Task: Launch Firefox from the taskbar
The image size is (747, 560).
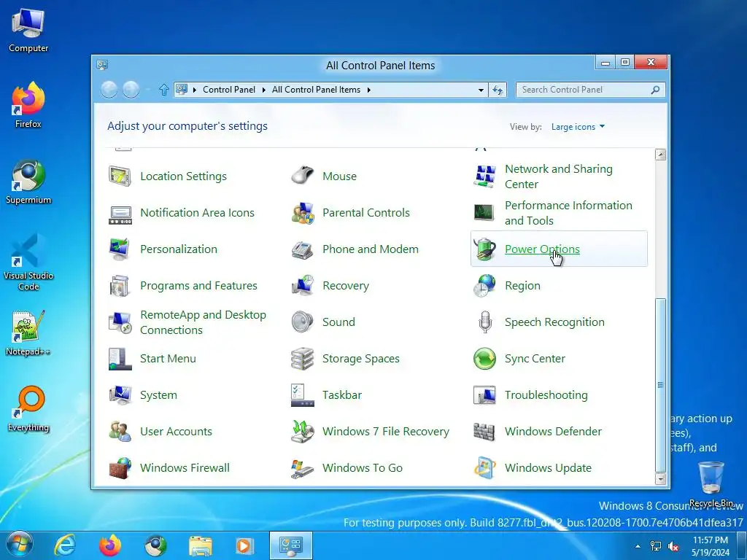Action: [x=110, y=545]
